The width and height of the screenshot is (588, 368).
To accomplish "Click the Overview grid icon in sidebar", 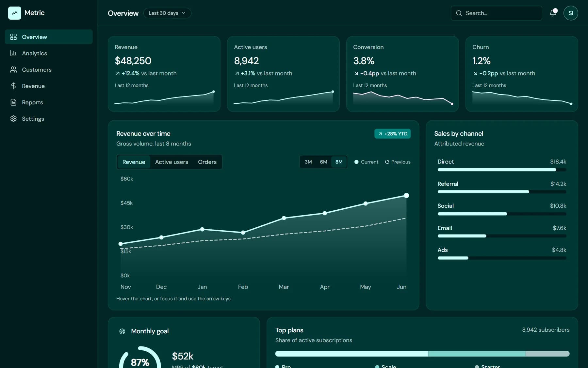I will click(x=13, y=37).
